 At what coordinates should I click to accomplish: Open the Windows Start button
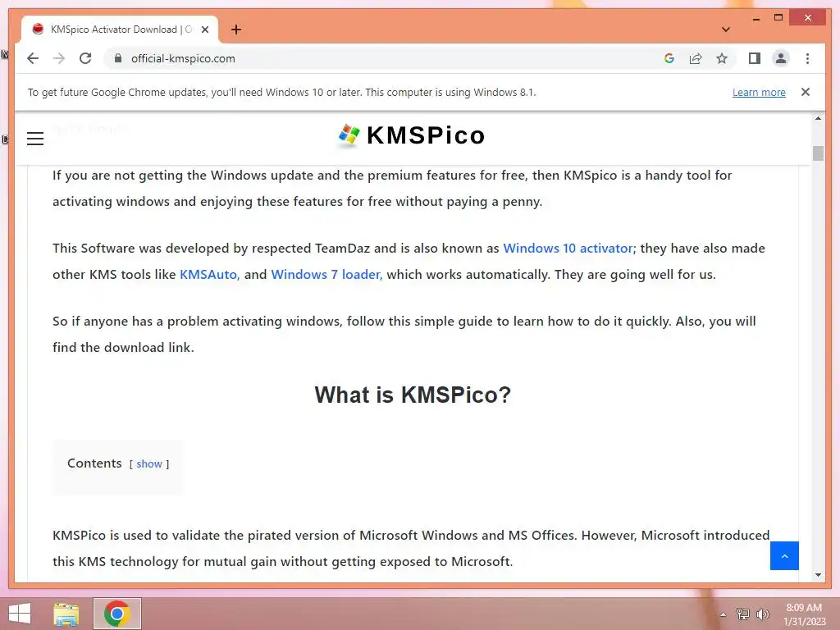[20, 614]
